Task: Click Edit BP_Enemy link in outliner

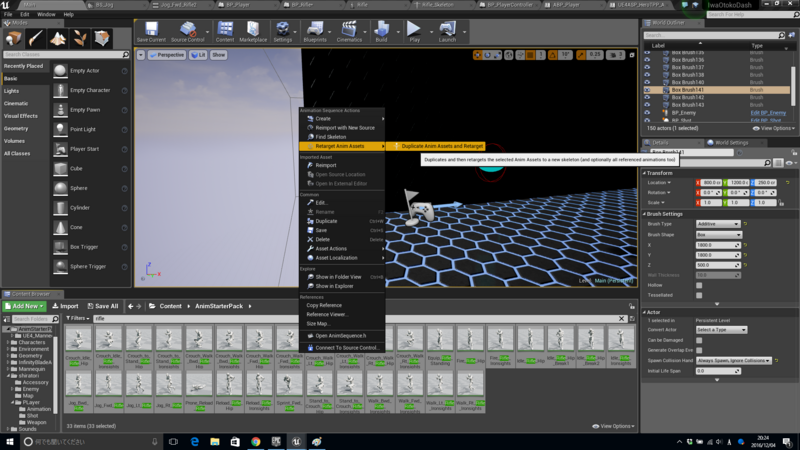Action: (768, 113)
